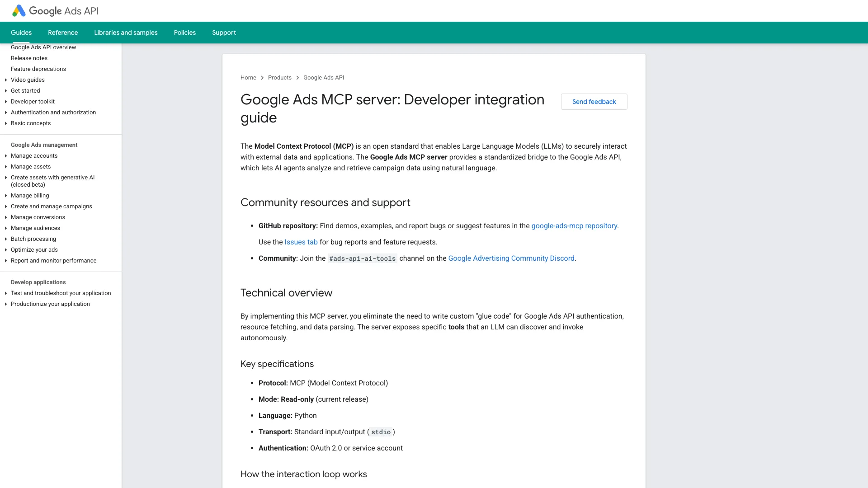Click Google Ads API breadcrumb link
Screen dimensions: 868x488
324,78
